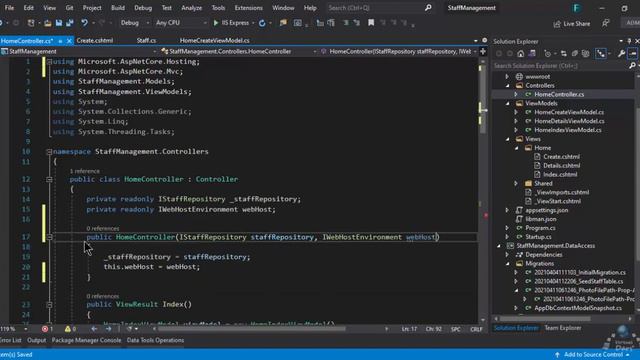Click the split editor icon at top right of editor
640x360 pixels.
(483, 52)
